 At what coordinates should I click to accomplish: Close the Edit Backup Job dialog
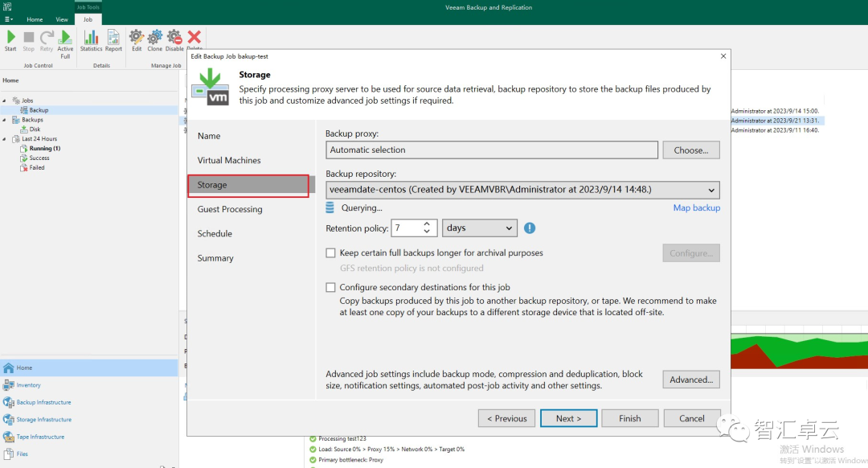[723, 56]
